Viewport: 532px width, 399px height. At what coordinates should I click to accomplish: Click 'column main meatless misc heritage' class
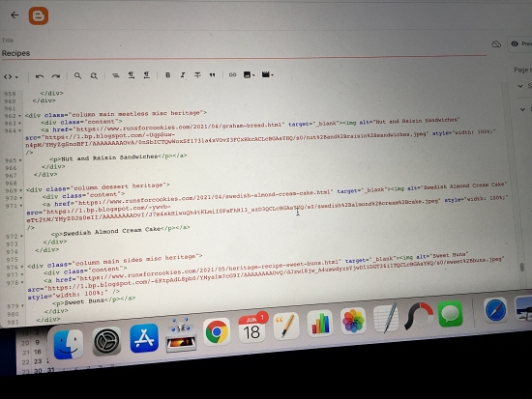(136, 114)
